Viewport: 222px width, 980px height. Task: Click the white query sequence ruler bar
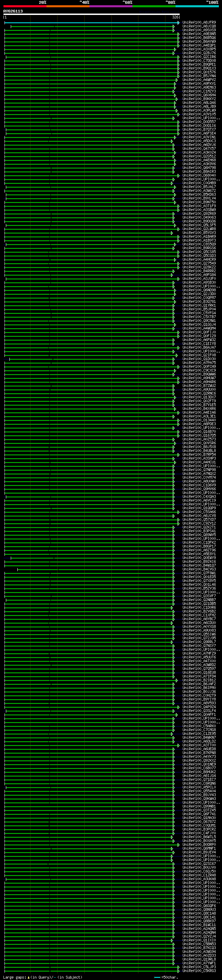pos(92,14)
